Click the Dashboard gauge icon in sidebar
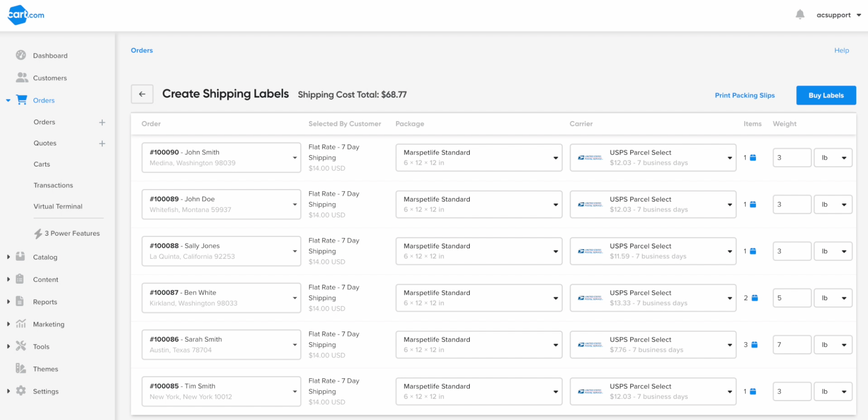Viewport: 868px width, 420px height. coord(21,55)
